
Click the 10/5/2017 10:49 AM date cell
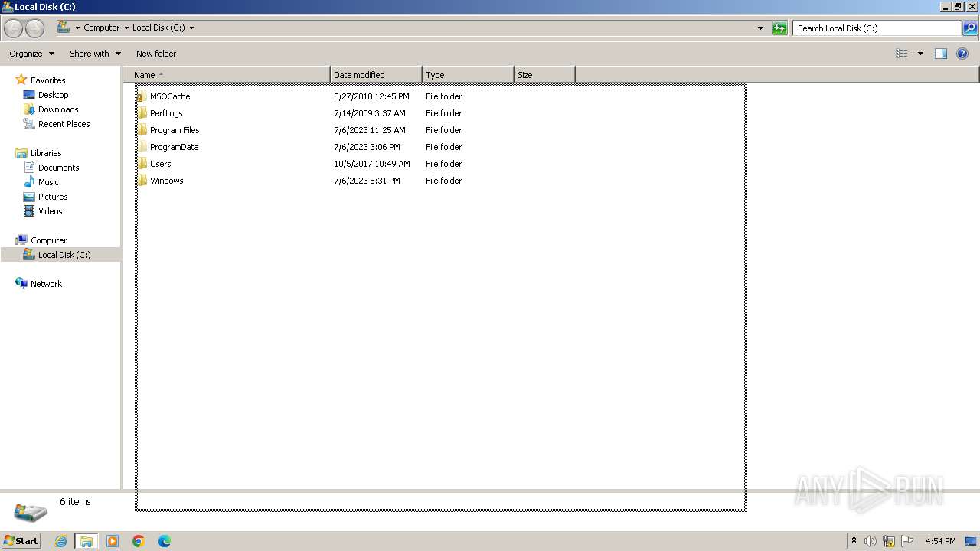(x=372, y=164)
